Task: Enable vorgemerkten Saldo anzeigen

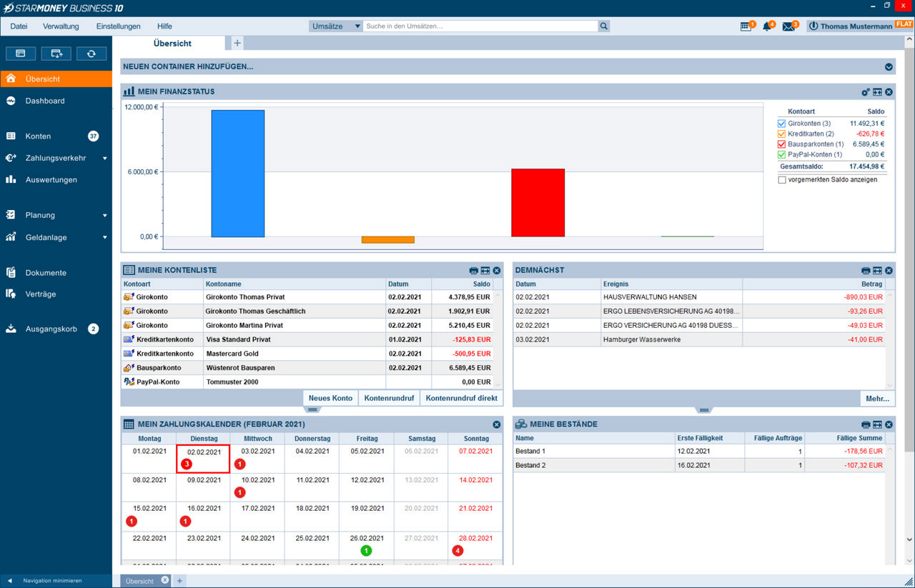Action: [782, 179]
